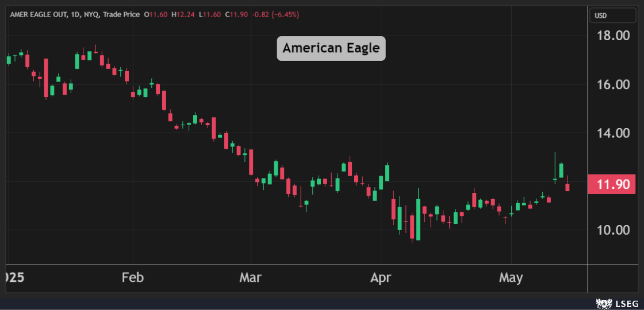Click the Apr label on time axis
The width and height of the screenshot is (644, 310).
coord(381,278)
